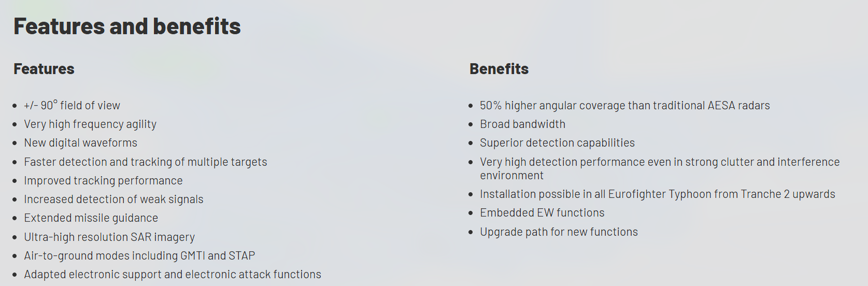Click the 'Improved tracking performance' bullet
This screenshot has height=286, width=868.
(x=103, y=181)
